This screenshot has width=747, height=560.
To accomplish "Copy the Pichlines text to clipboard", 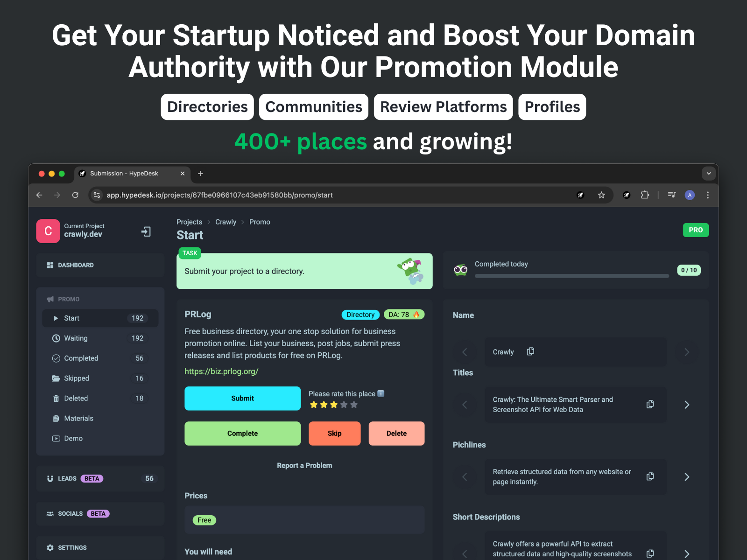I will [649, 476].
